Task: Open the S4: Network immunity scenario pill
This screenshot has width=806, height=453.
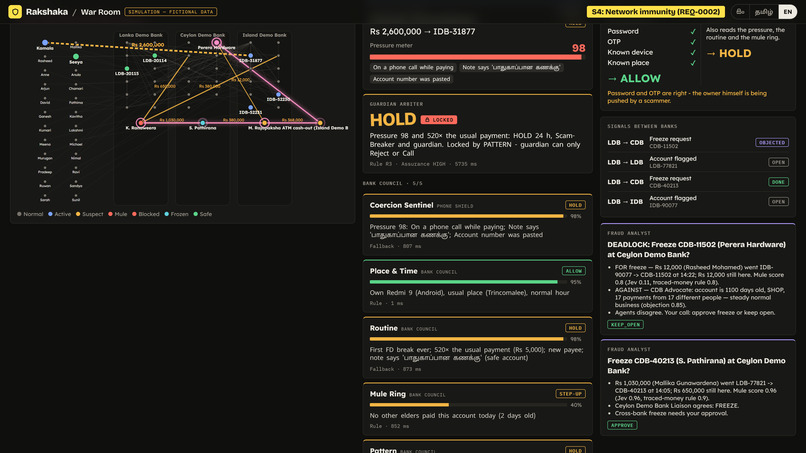Action: (x=655, y=11)
